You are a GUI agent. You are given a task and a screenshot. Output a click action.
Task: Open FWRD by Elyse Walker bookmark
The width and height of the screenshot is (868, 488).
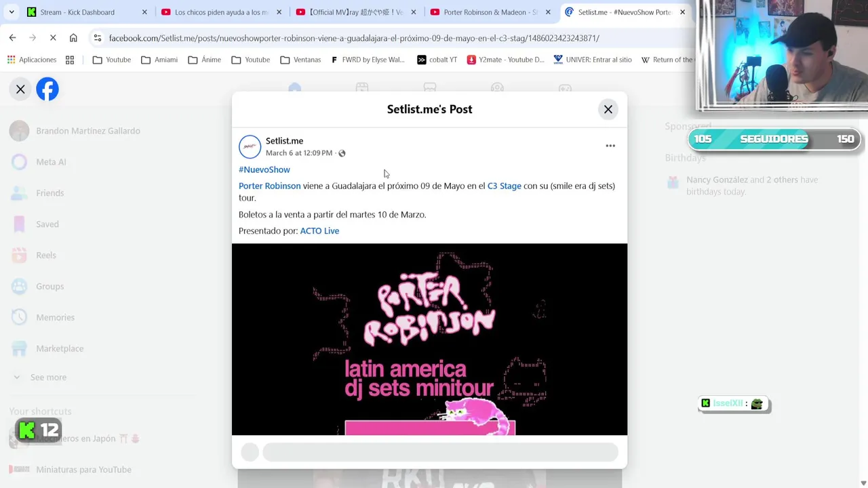pos(368,60)
